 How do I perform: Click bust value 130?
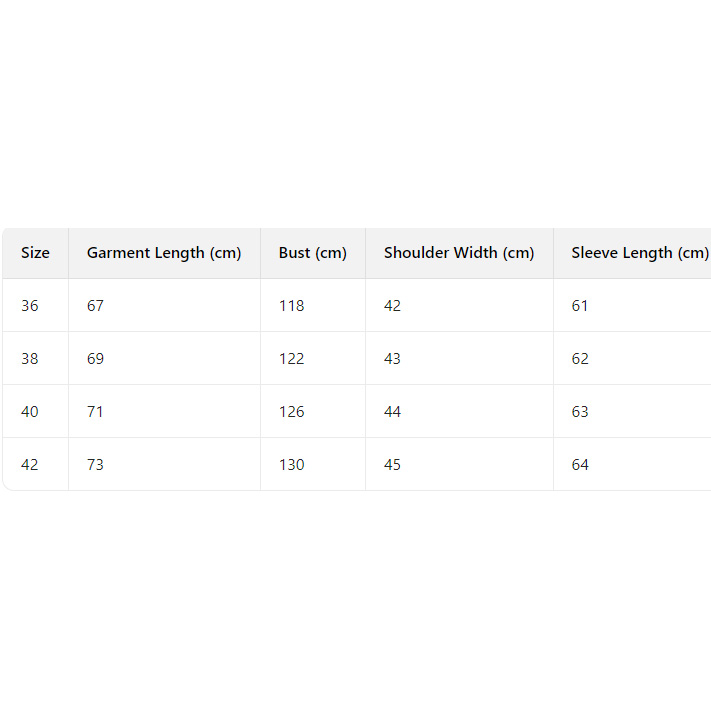pos(292,465)
